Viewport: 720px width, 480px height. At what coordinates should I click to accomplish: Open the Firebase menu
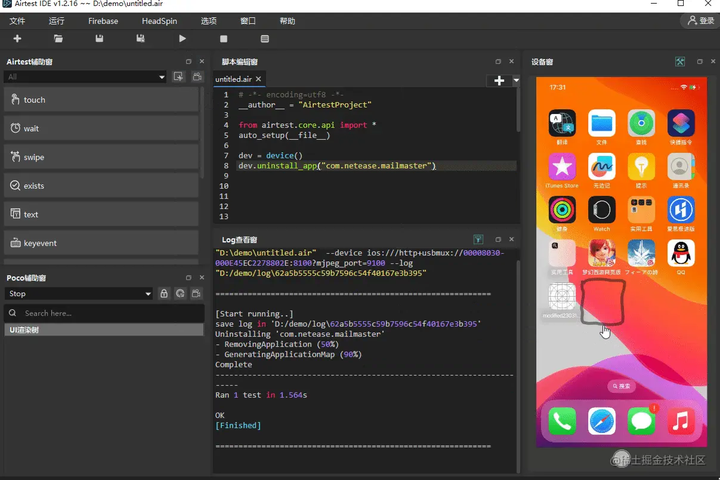coord(103,21)
